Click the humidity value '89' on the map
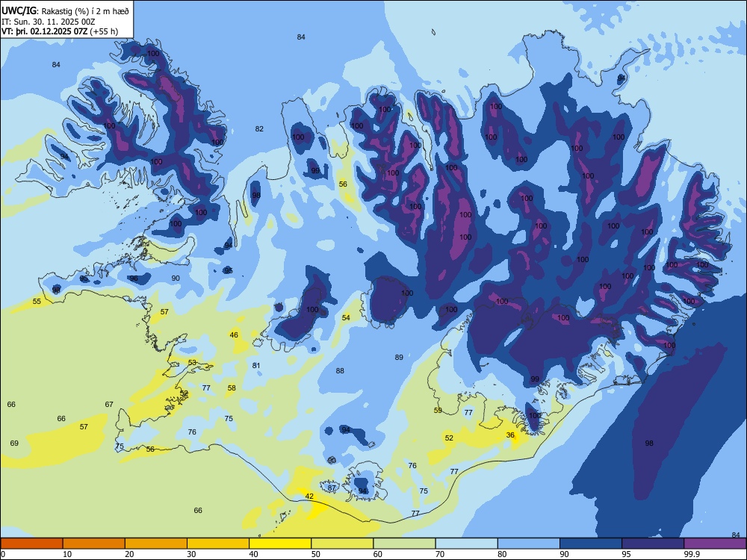This screenshot has width=747, height=560. point(399,357)
